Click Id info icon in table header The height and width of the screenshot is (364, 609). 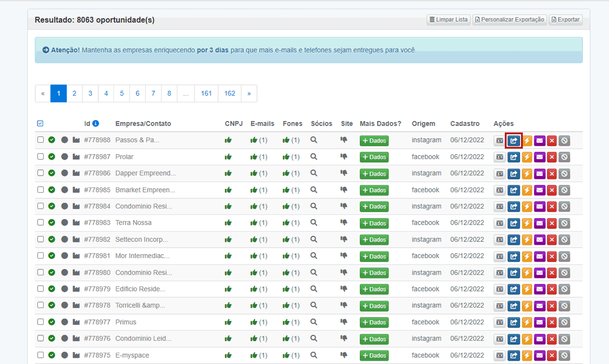pos(96,123)
